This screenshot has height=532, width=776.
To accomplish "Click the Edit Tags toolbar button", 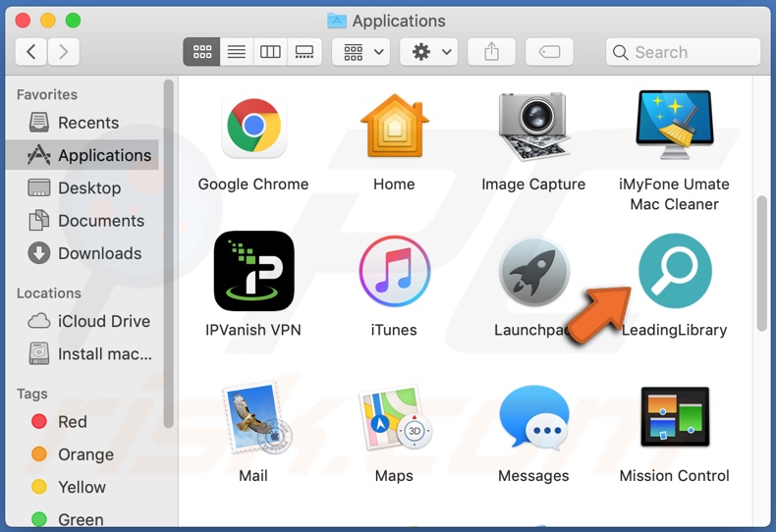I will (x=549, y=51).
